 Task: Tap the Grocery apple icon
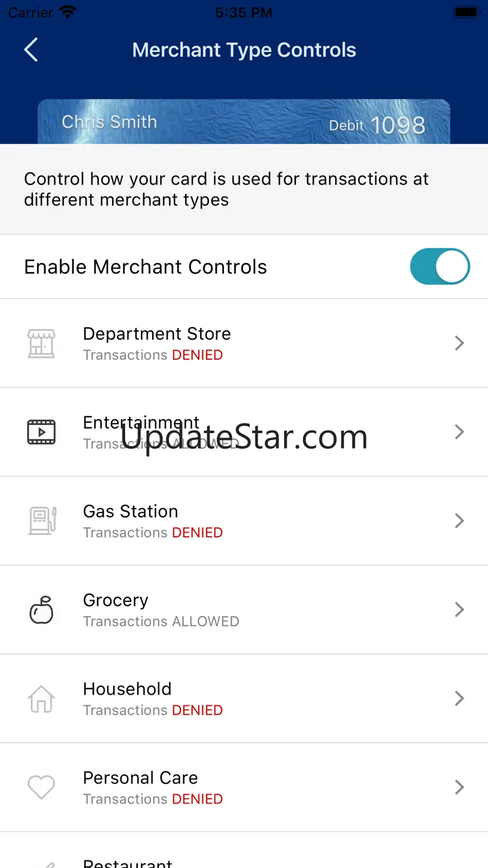pos(41,610)
